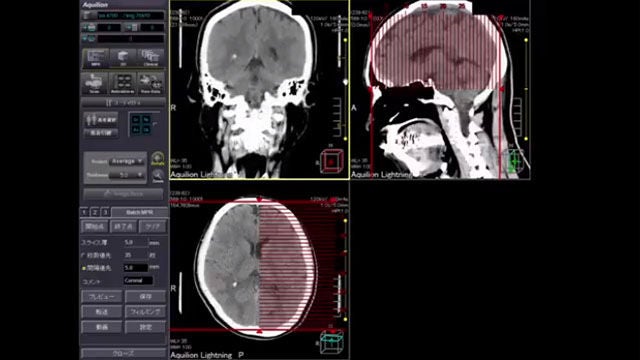Click the 開始点 start point button

[95, 227]
